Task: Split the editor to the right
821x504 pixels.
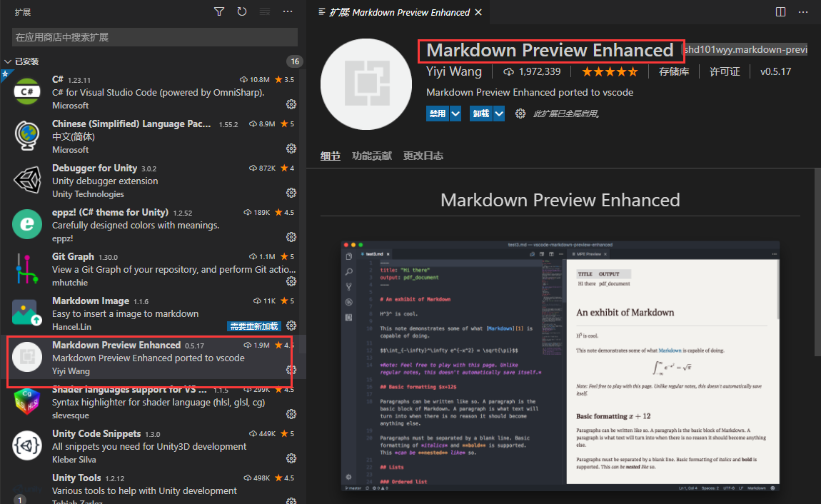Action: 780,11
